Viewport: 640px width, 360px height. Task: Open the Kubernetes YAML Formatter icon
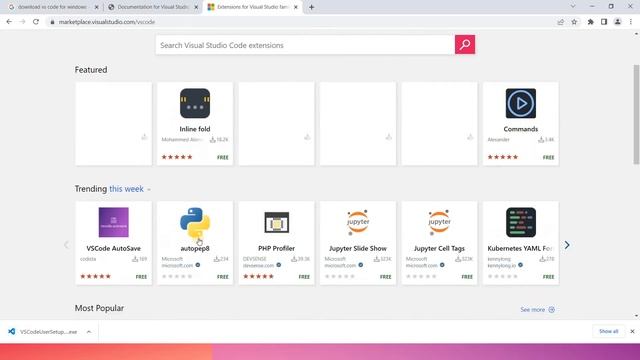(520, 222)
